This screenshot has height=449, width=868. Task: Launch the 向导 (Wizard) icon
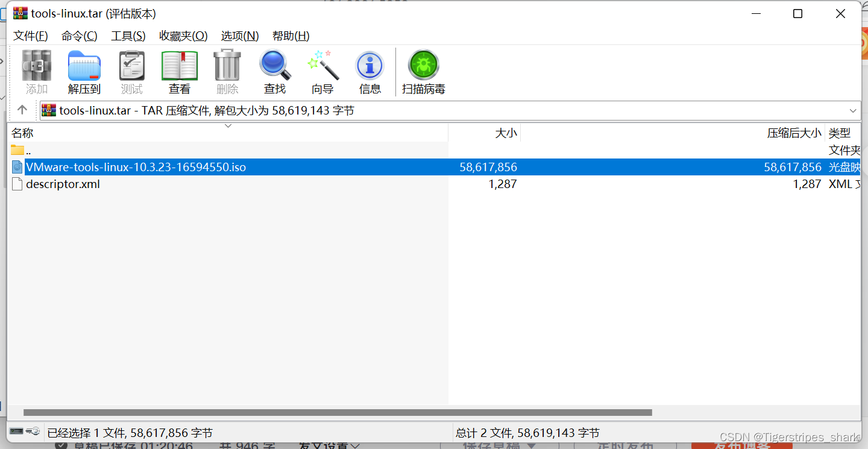322,71
